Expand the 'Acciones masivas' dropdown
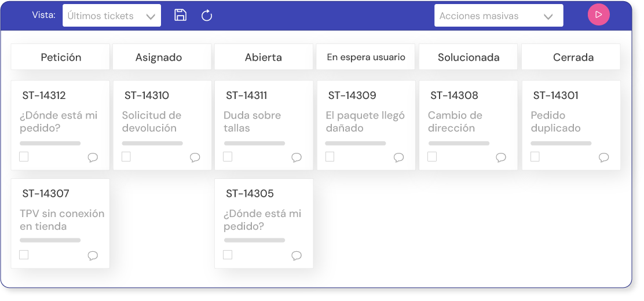The height and width of the screenshot is (301, 644). pos(499,16)
